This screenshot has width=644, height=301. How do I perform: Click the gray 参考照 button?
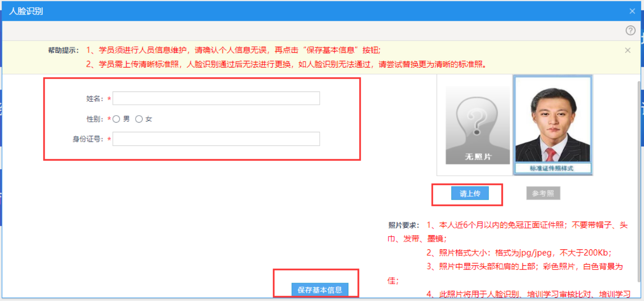543,193
